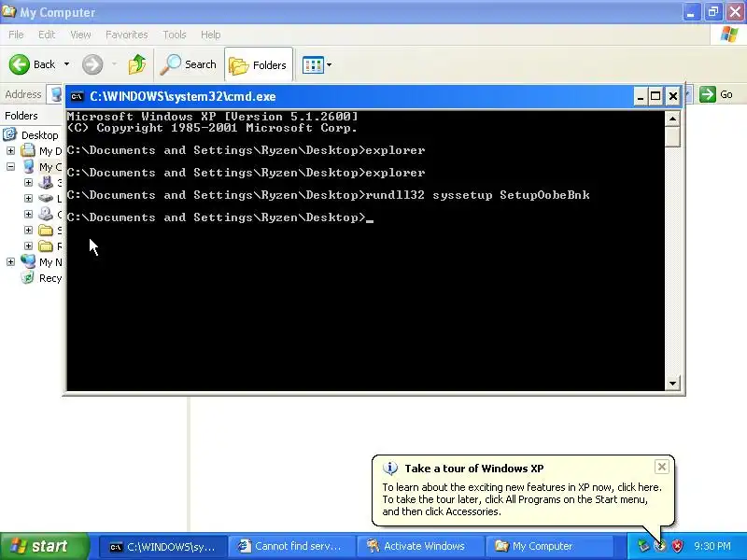Select the My Computer tree icon

click(x=29, y=166)
